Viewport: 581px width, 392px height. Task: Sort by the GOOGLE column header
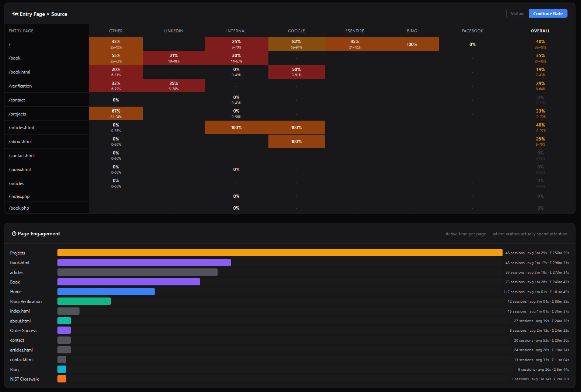[x=296, y=31]
